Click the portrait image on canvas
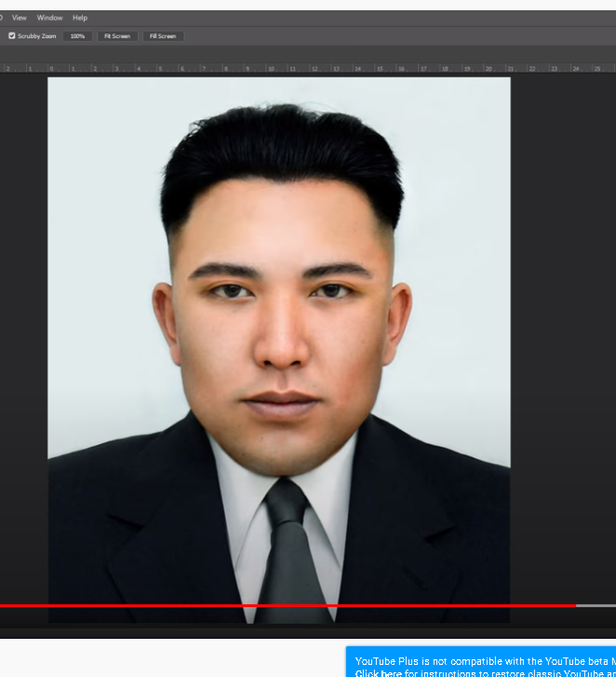The image size is (616, 677). (278, 350)
